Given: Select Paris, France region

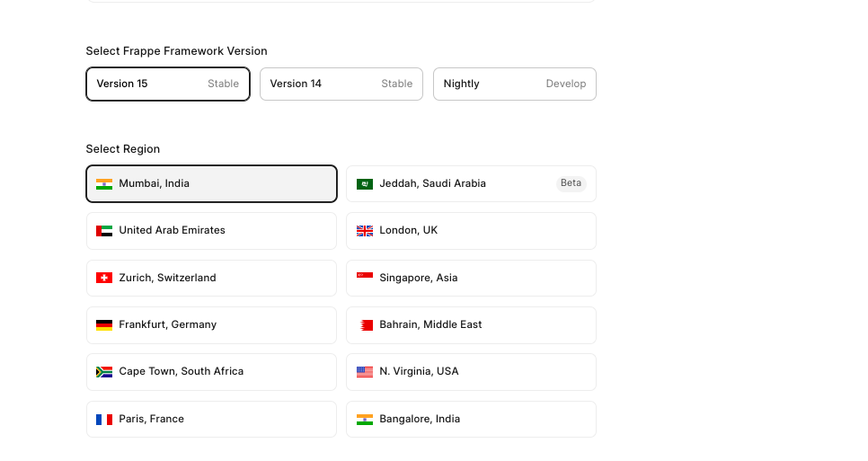Looking at the screenshot, I should (x=211, y=419).
